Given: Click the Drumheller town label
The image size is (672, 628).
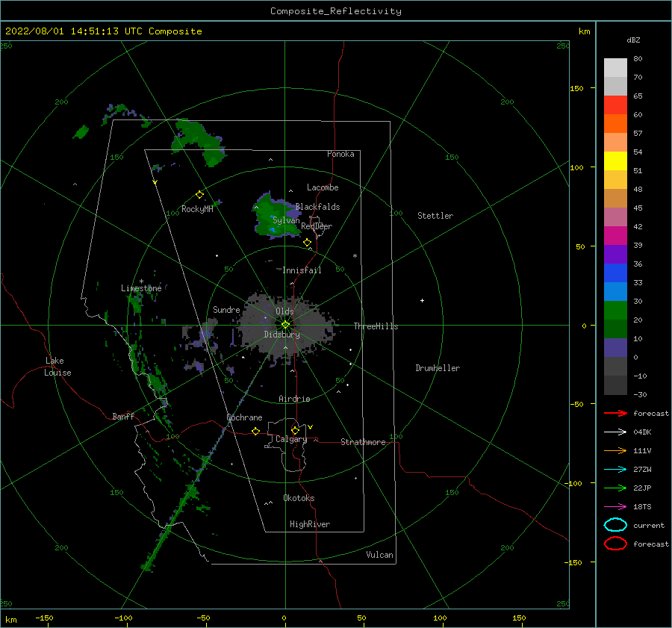Looking at the screenshot, I should tap(438, 368).
